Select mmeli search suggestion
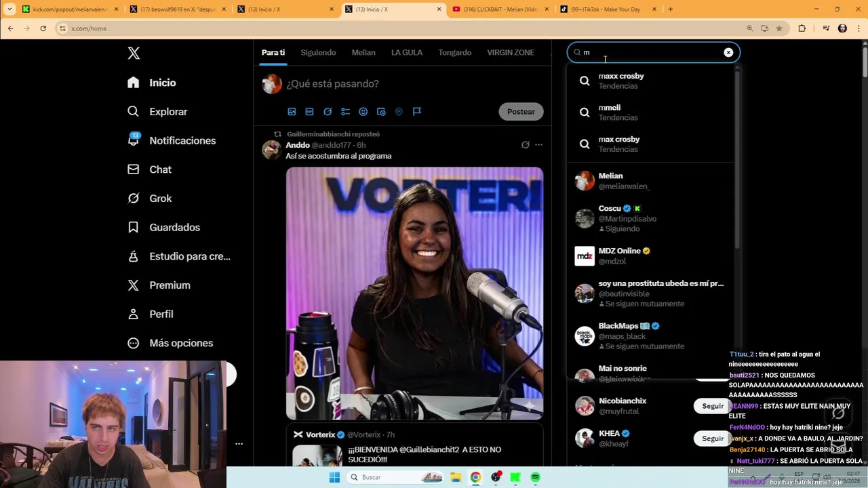 [651, 113]
